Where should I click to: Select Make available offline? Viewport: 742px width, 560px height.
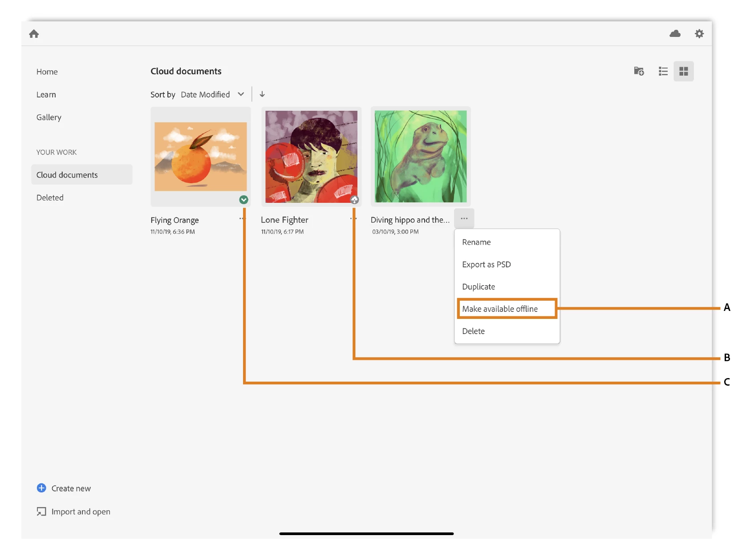tap(507, 309)
